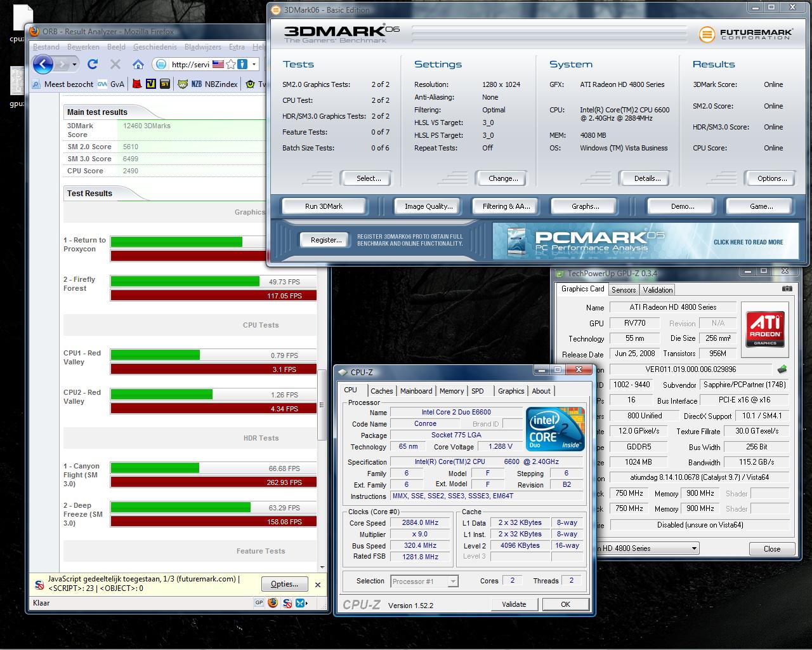Click the Firefox page vertical scrollbar
Image resolution: width=812 pixels, height=650 pixels.
click(322, 405)
